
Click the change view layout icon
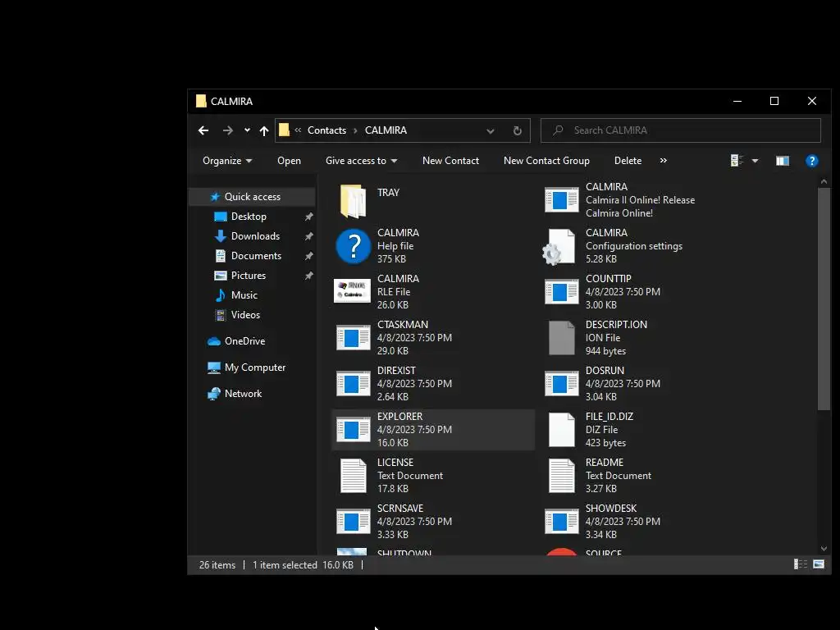737,161
